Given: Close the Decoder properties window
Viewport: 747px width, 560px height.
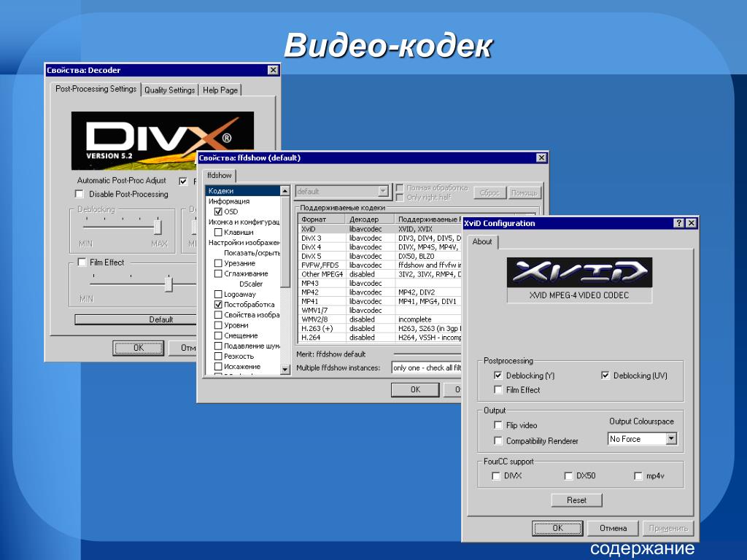Looking at the screenshot, I should click(x=273, y=70).
